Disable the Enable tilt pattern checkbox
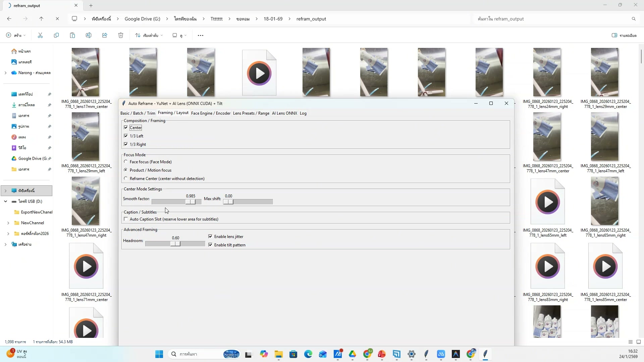The width and height of the screenshot is (644, 362). [210, 245]
